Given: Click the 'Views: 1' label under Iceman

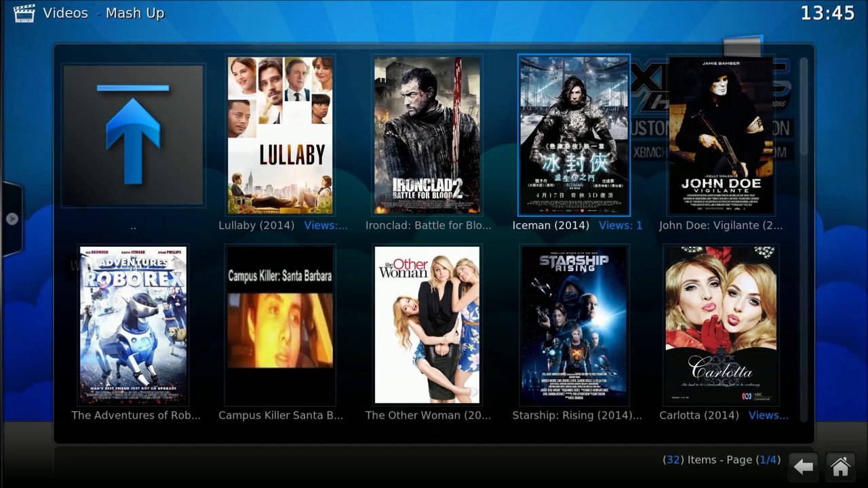Looking at the screenshot, I should click(x=620, y=225).
